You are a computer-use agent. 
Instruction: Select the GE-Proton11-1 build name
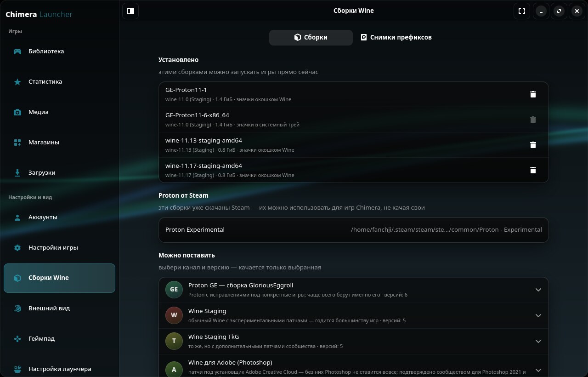(x=186, y=90)
